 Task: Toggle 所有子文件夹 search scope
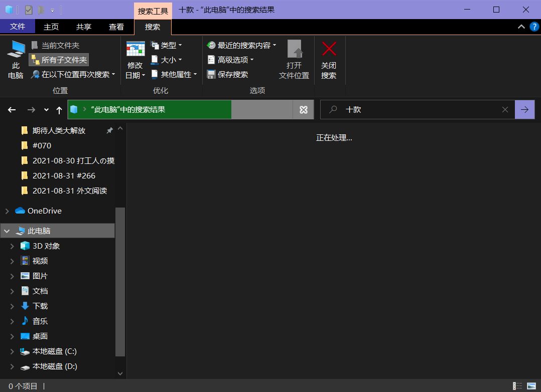(59, 60)
